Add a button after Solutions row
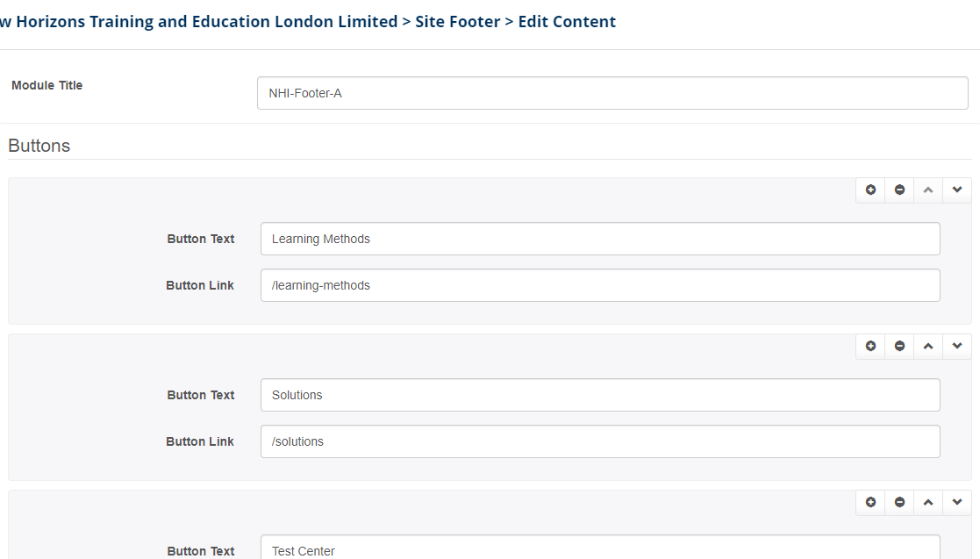980x559 pixels. coord(870,347)
